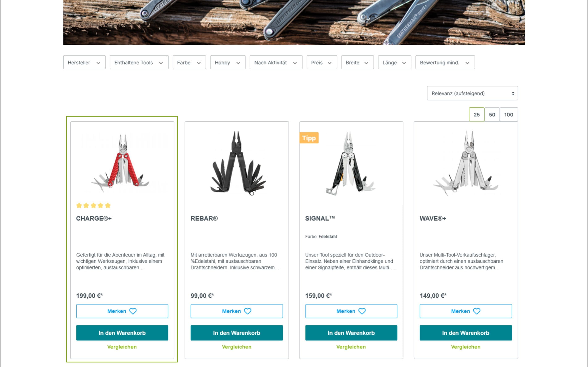The image size is (588, 367).
Task: Open the Hersteller filter dropdown
Action: 84,63
